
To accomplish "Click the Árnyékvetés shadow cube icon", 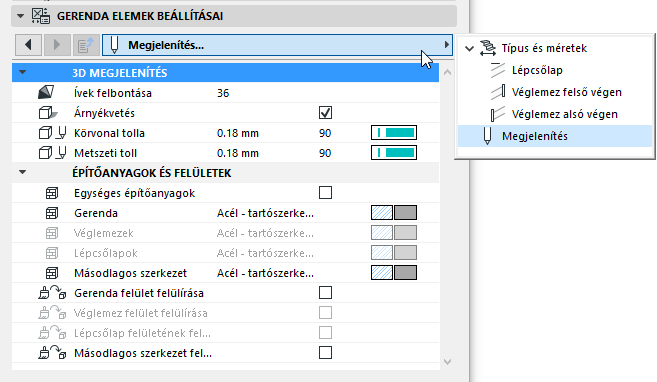I will tap(48, 113).
